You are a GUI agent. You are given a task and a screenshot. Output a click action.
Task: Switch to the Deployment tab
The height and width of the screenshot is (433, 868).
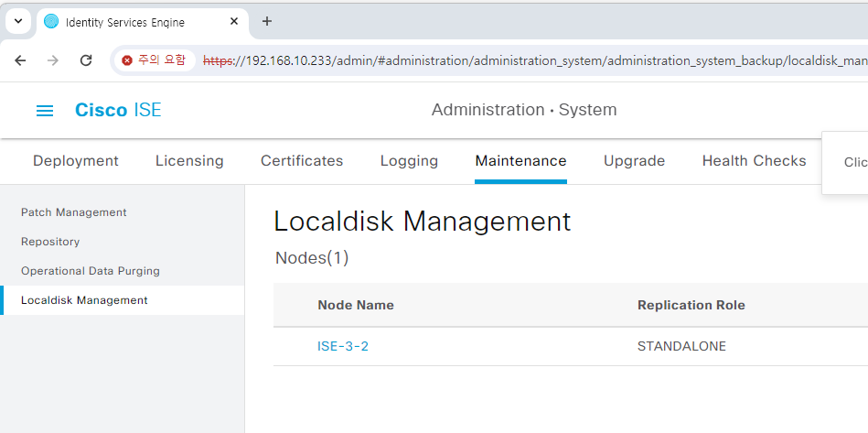point(76,161)
